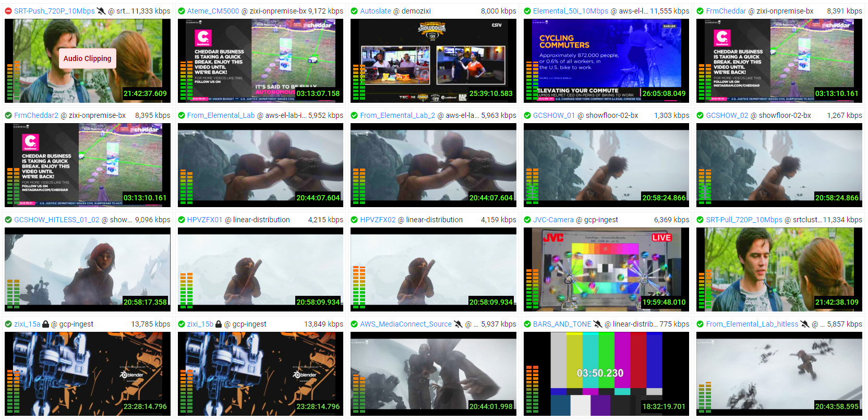Image resolution: width=868 pixels, height=420 pixels.
Task: Open the Ateme_CM5000 stream link
Action: pyautogui.click(x=213, y=11)
